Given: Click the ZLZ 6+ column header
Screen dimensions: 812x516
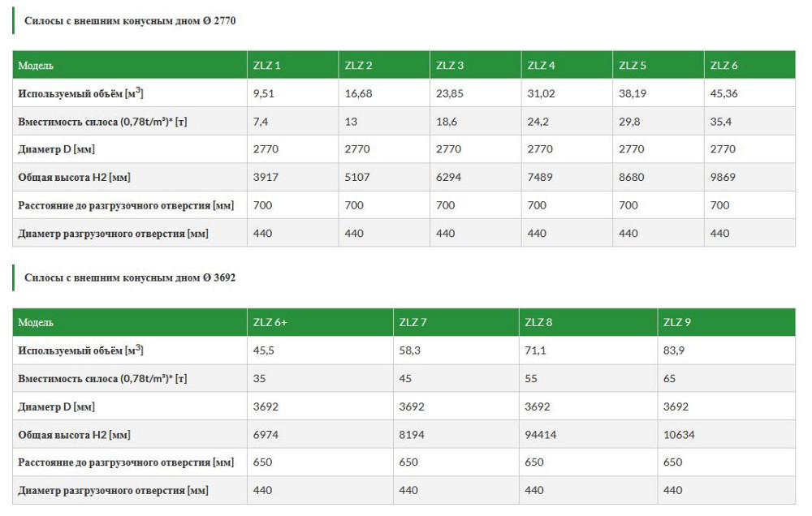Looking at the screenshot, I should [270, 323].
